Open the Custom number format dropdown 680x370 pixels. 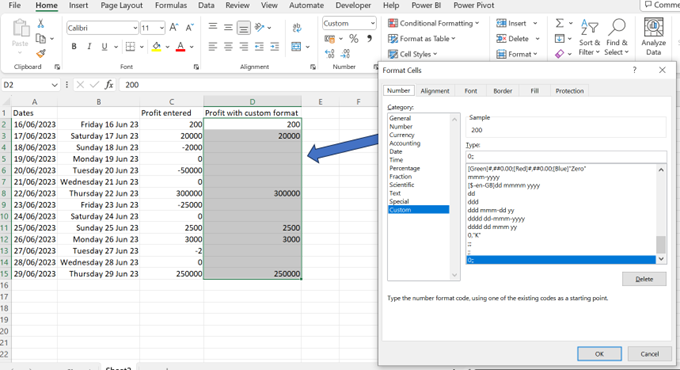(372, 23)
